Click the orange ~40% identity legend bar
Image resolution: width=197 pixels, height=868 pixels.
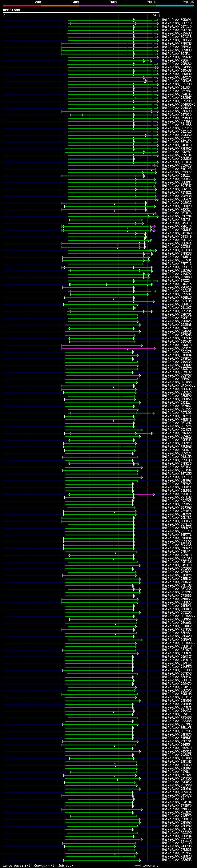[60, 6]
